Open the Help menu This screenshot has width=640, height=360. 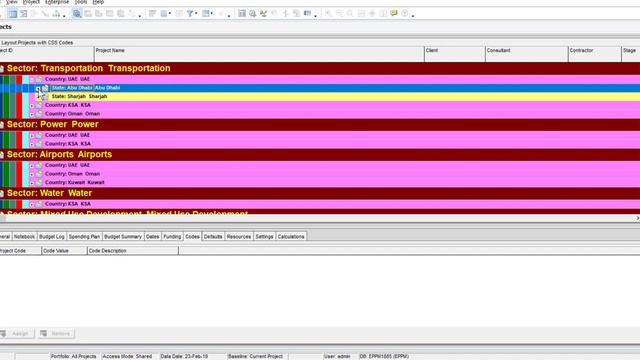tap(98, 2)
